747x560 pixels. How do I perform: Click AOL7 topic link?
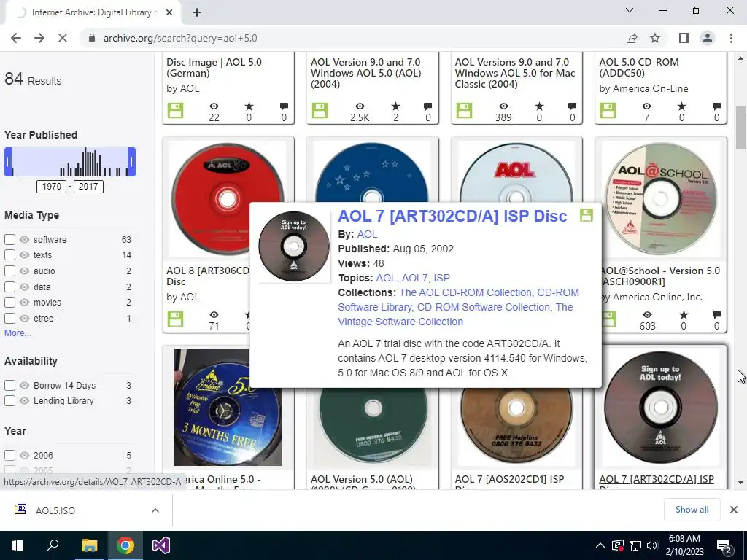coord(415,278)
